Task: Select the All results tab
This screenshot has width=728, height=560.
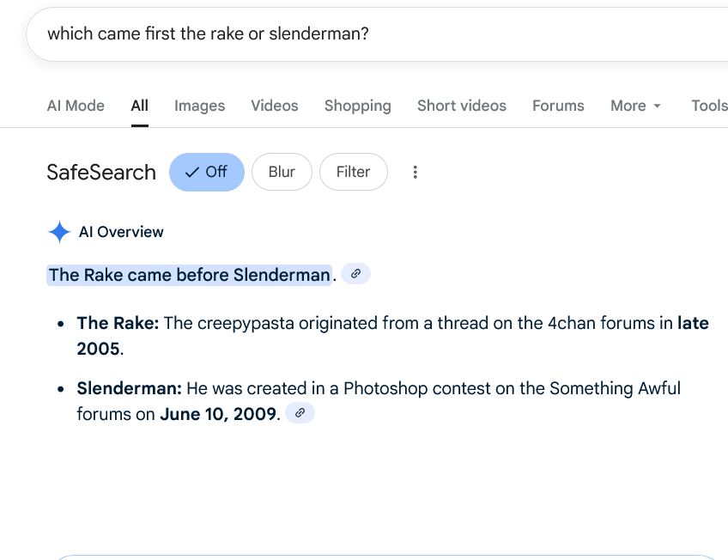Action: [140, 106]
